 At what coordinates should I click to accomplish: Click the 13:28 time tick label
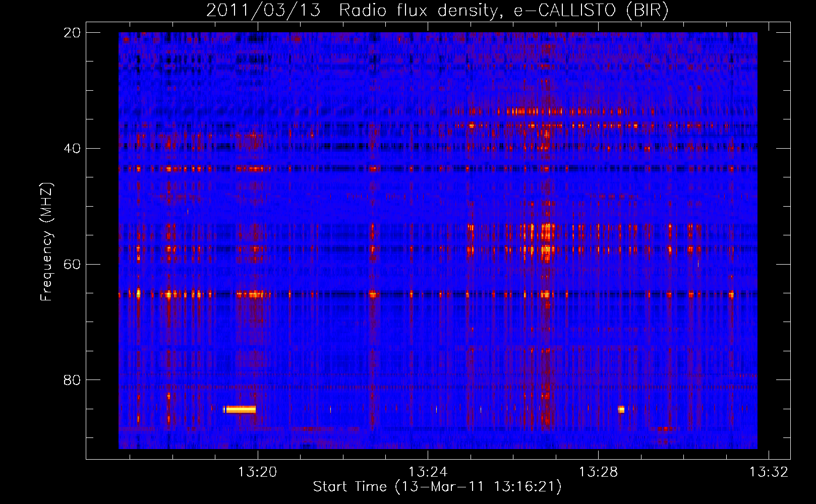tap(598, 472)
